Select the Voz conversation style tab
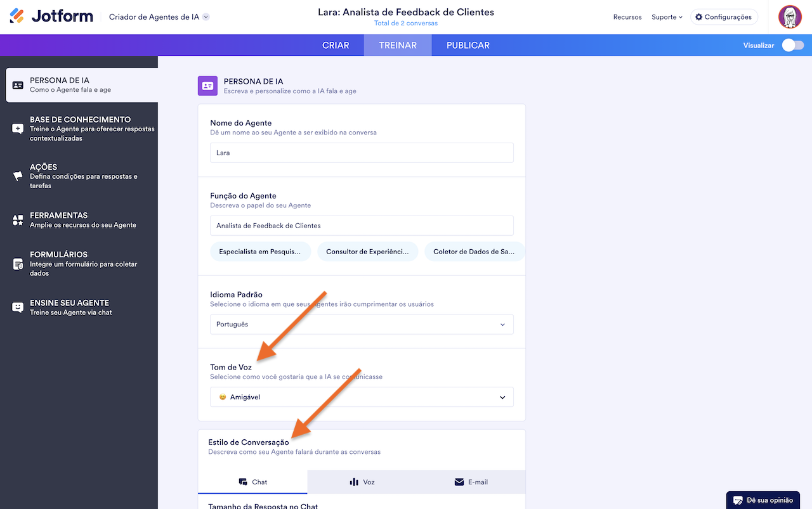Image resolution: width=812 pixels, height=509 pixels. point(362,482)
